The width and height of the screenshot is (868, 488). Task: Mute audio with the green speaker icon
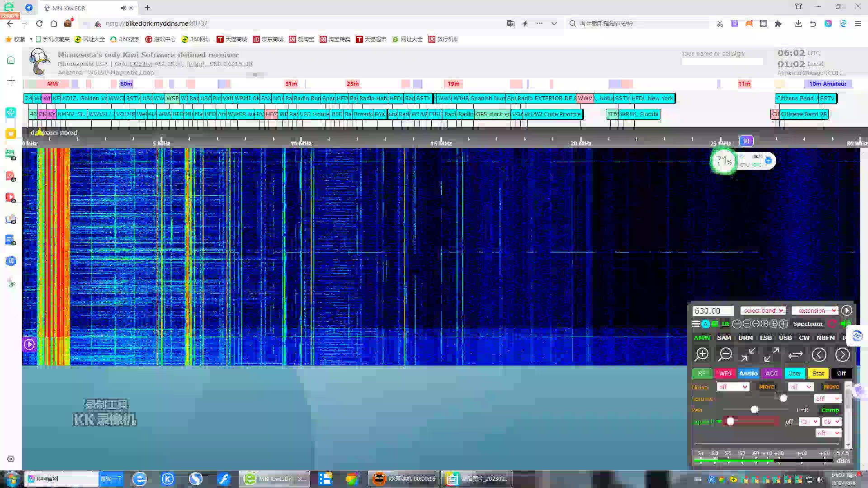[x=845, y=324]
